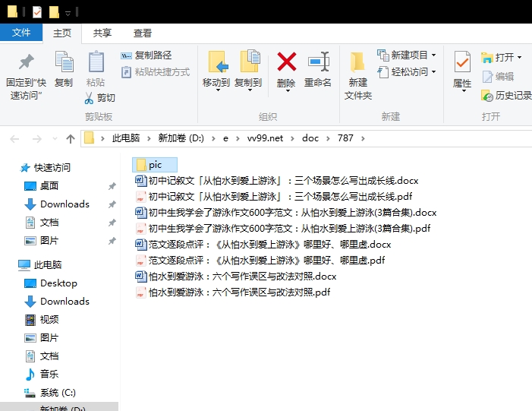Click new folder icon in title bar

[x=54, y=12]
